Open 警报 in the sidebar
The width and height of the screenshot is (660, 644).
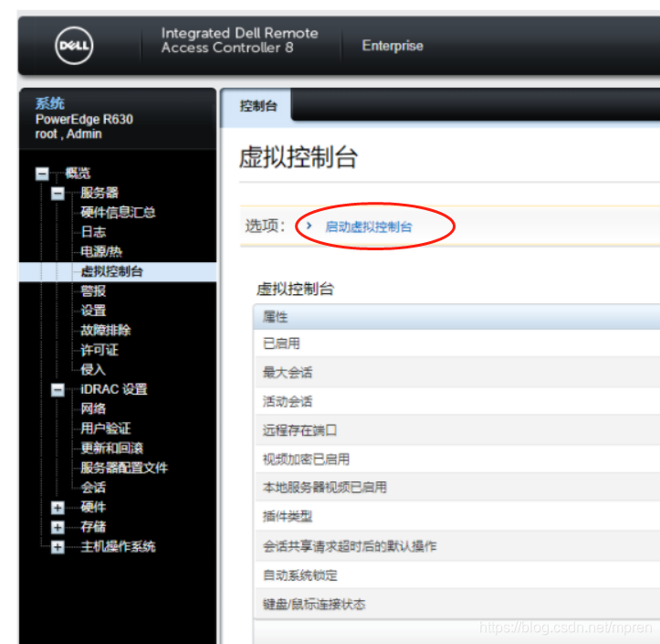click(x=93, y=291)
